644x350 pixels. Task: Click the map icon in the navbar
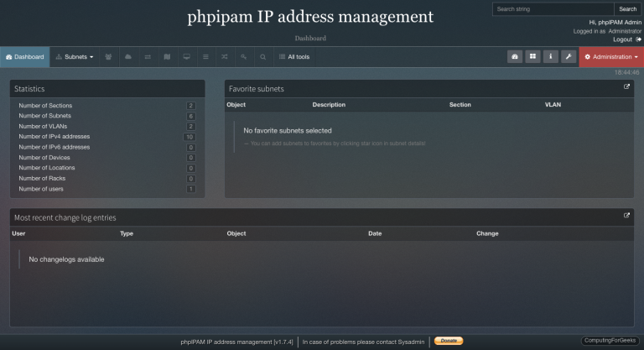pos(167,57)
